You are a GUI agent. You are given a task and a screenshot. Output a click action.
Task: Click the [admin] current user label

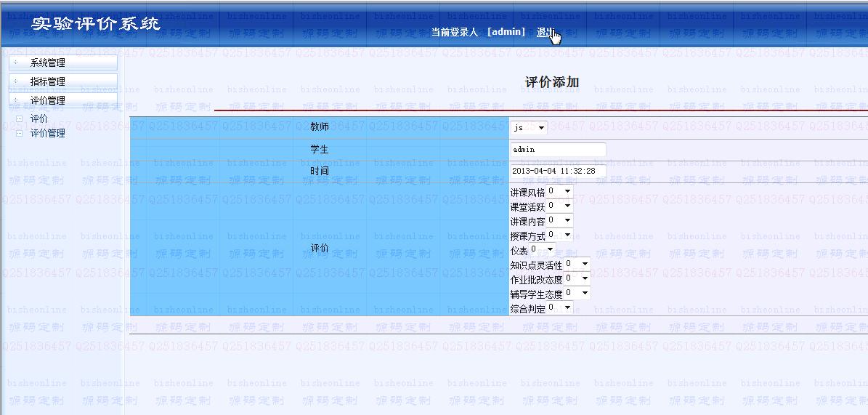pos(506,31)
